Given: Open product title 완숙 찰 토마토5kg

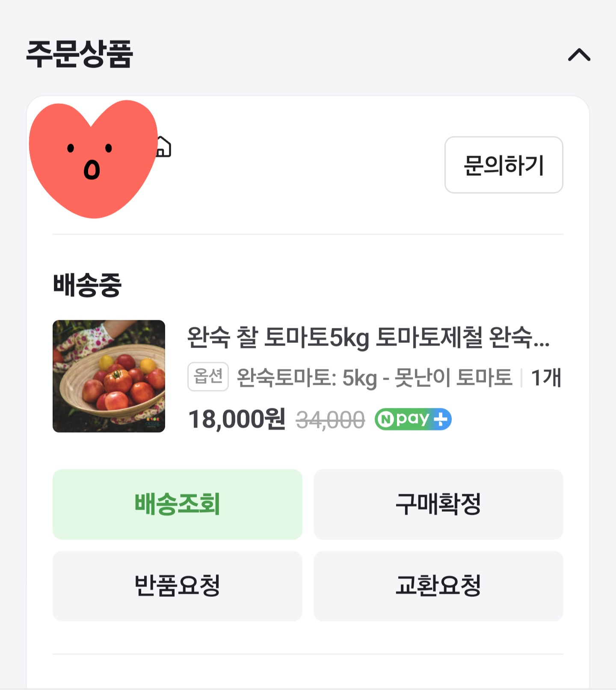Looking at the screenshot, I should pyautogui.click(x=369, y=338).
